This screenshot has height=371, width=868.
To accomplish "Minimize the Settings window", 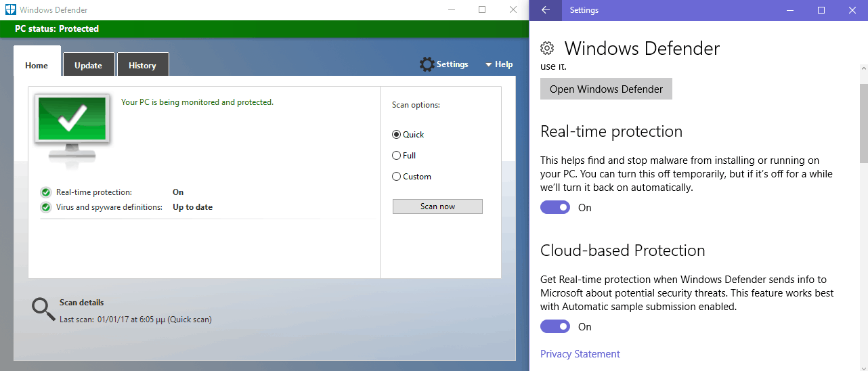I will point(790,10).
